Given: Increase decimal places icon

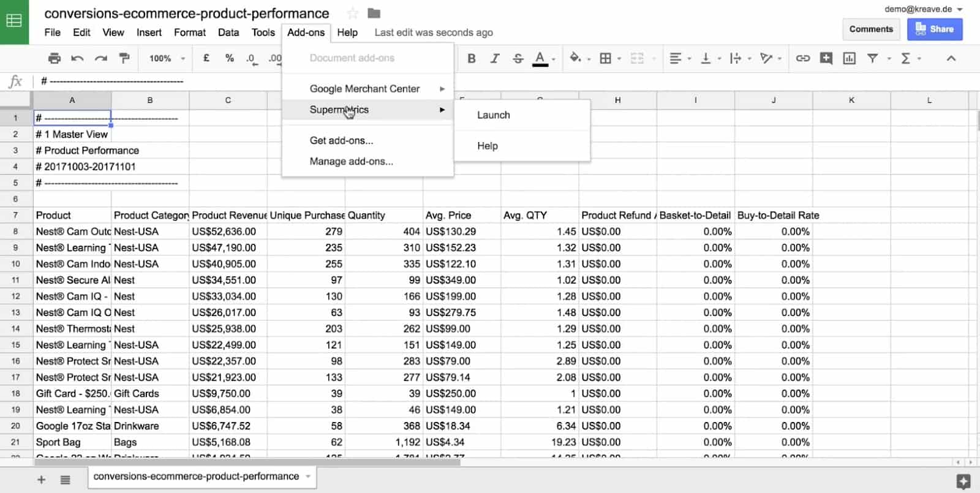Looking at the screenshot, I should point(275,58).
